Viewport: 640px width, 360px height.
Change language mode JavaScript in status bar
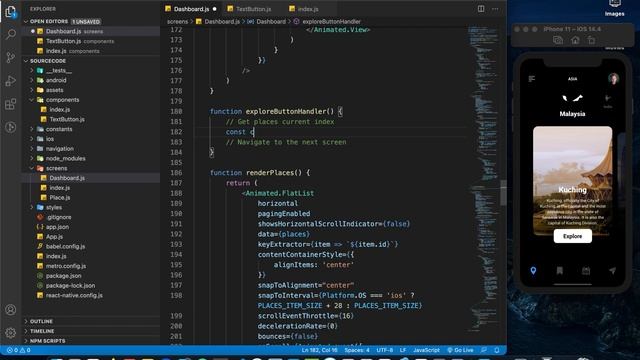426,350
